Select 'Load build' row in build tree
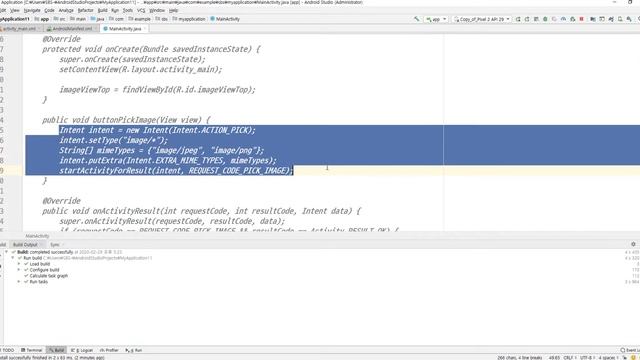Viewport: 640px width, 360px height. (40, 264)
